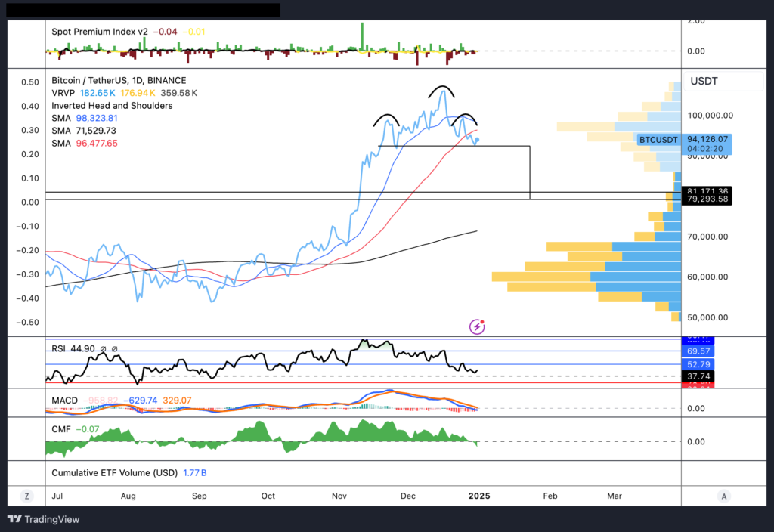Select the SMA 98,323.81 indicator legend
This screenshot has height=532, width=774.
pos(60,119)
